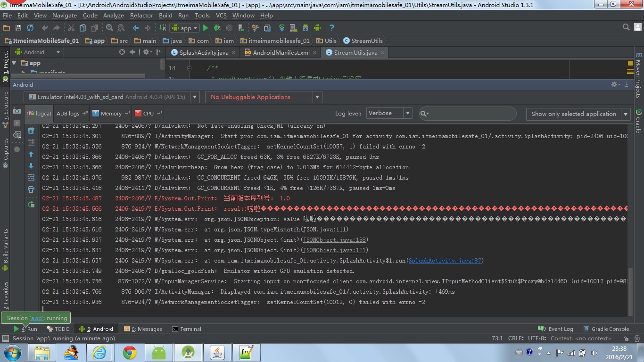The width and height of the screenshot is (644, 362).
Task: Open Project Structure toolbar icon
Action: [x=256, y=28]
